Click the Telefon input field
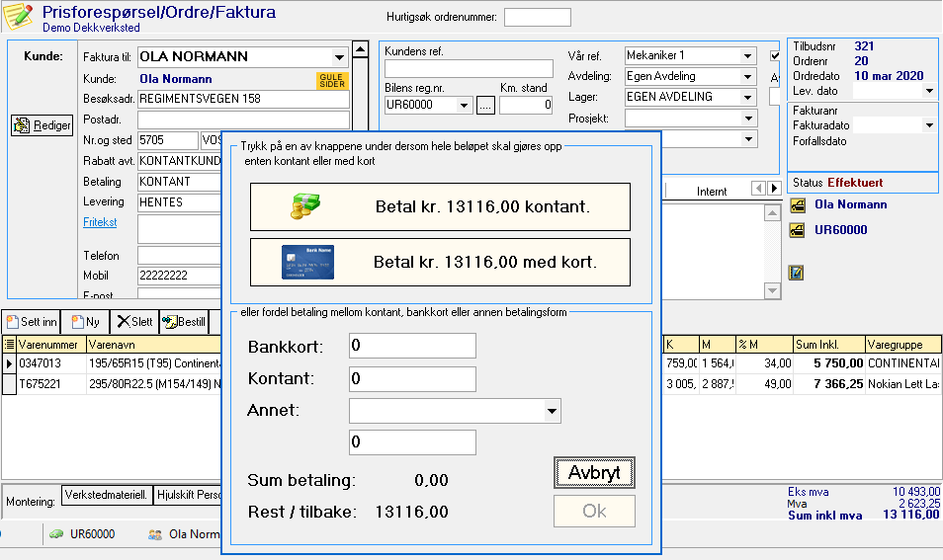Screen dimensions: 943x560 (x=179, y=256)
